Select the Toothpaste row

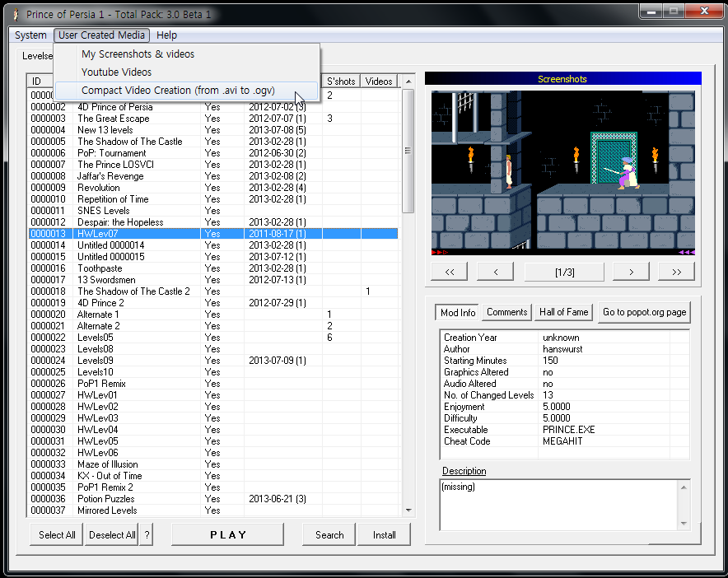tap(213, 268)
